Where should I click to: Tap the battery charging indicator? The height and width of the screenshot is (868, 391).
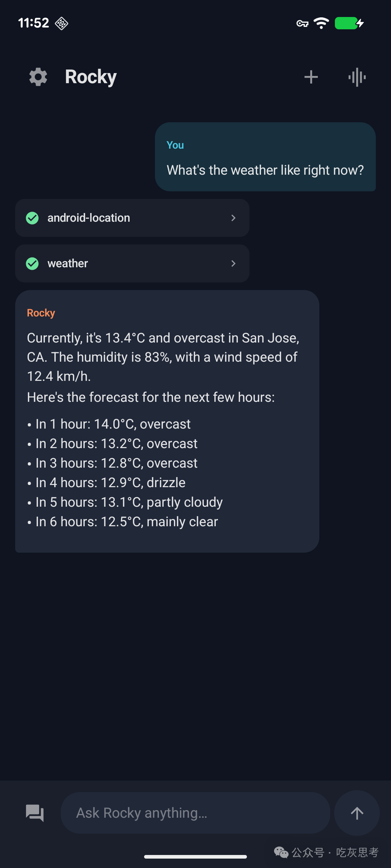click(x=349, y=23)
